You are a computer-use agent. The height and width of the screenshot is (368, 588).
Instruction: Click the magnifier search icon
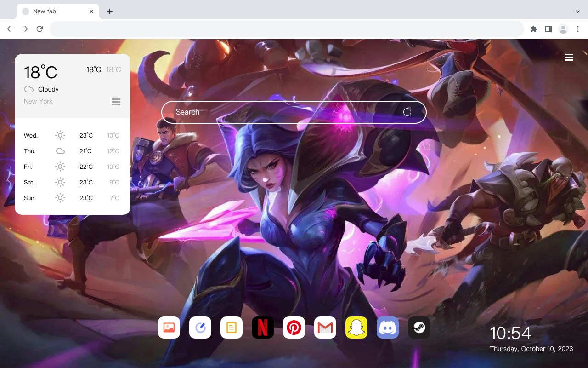coord(407,112)
